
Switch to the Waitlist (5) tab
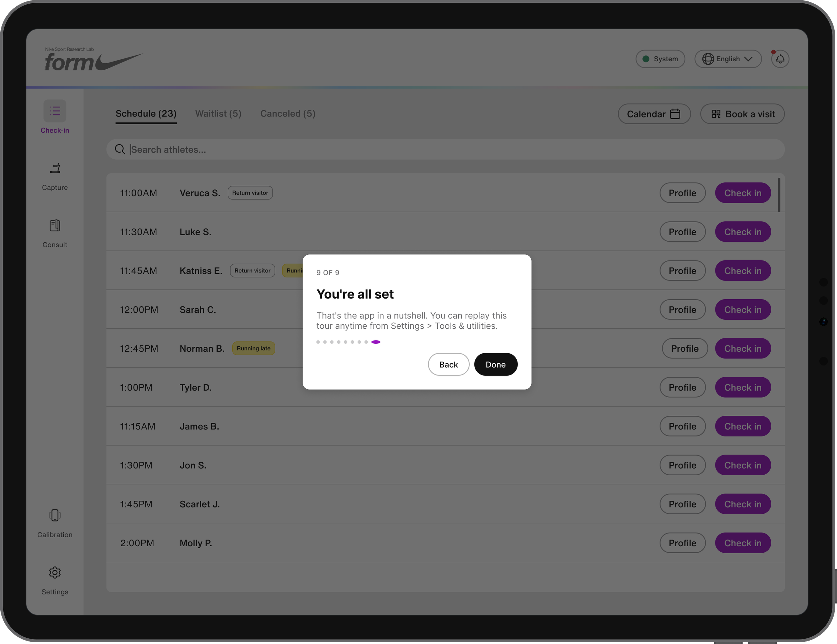[x=218, y=114]
